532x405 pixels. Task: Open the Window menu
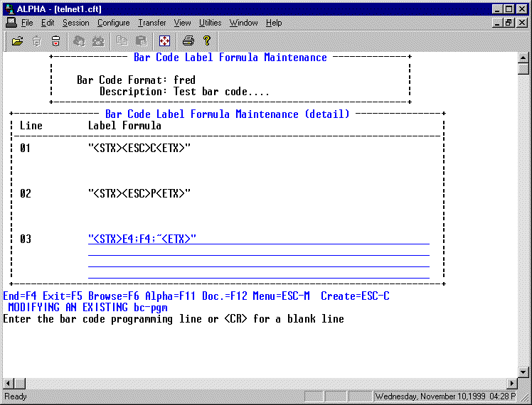point(243,23)
